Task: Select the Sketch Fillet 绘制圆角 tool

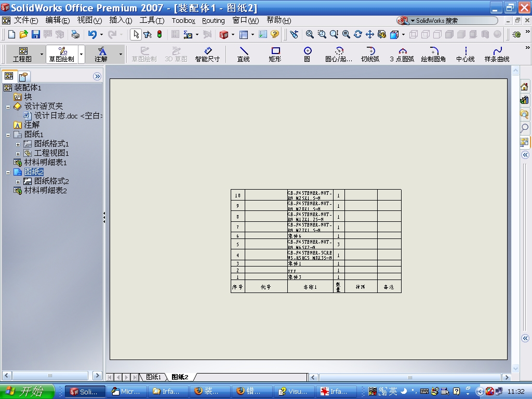Action: click(x=433, y=54)
